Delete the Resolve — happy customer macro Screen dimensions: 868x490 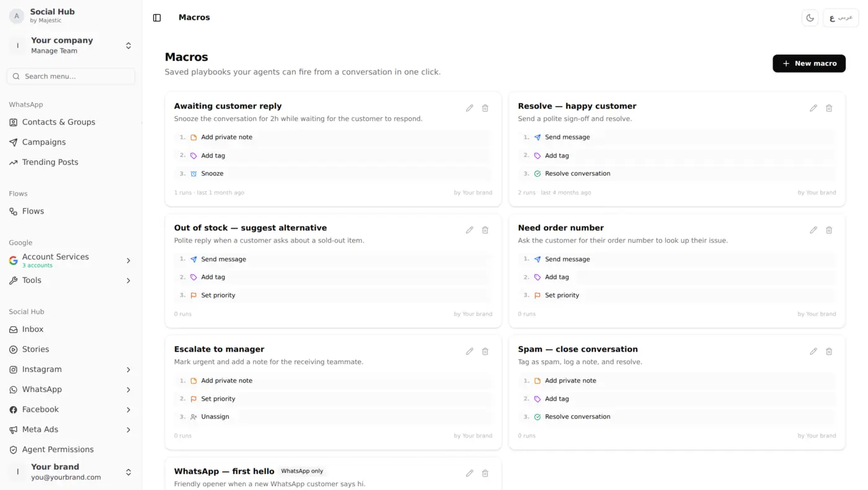click(830, 108)
